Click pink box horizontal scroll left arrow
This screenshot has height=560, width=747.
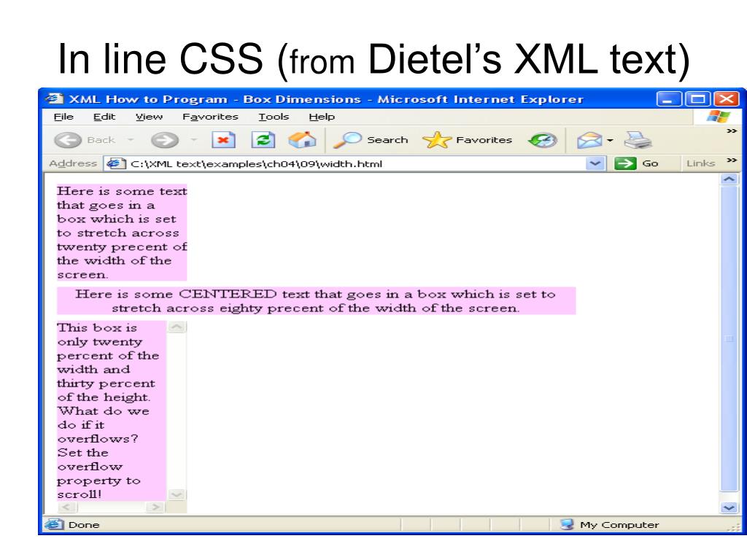[66, 507]
